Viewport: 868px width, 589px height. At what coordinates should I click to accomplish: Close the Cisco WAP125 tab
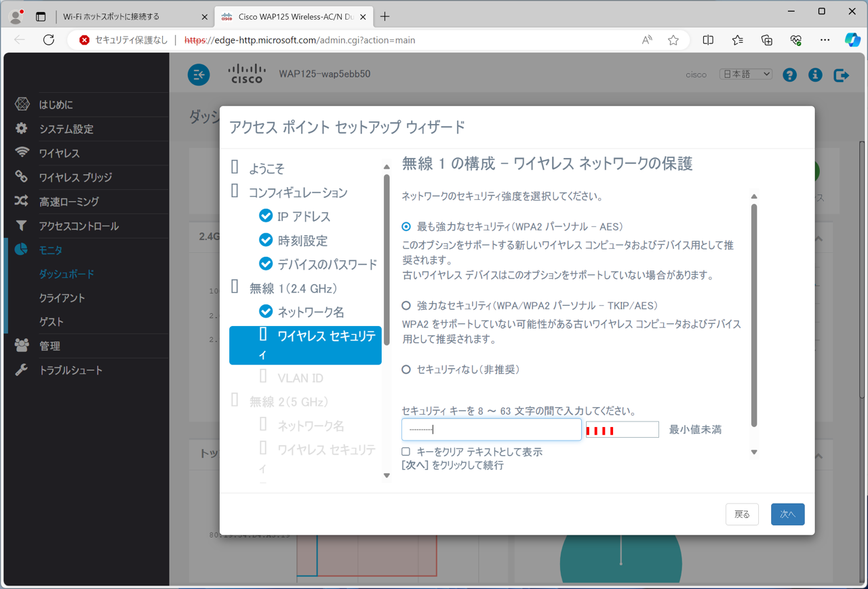click(x=363, y=17)
